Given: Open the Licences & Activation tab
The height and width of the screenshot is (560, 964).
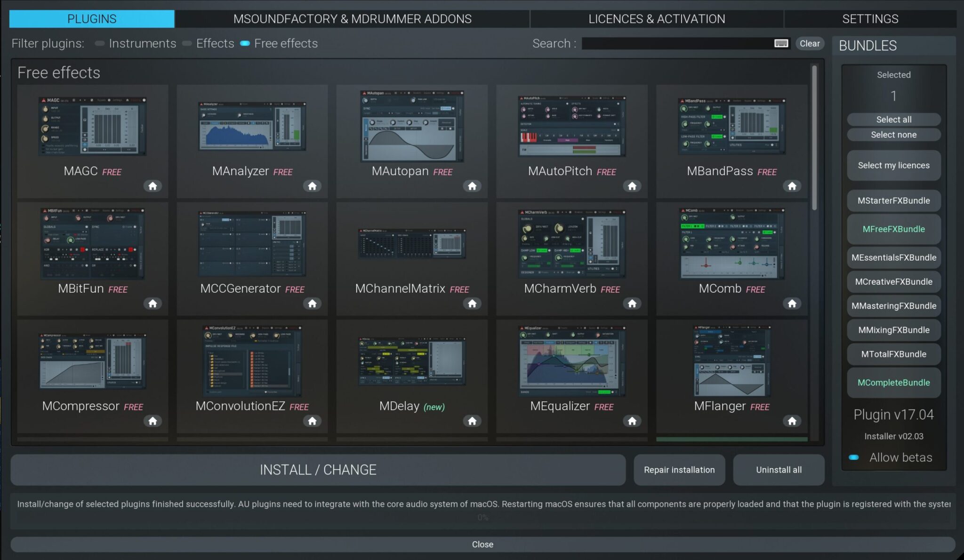Looking at the screenshot, I should pyautogui.click(x=656, y=19).
